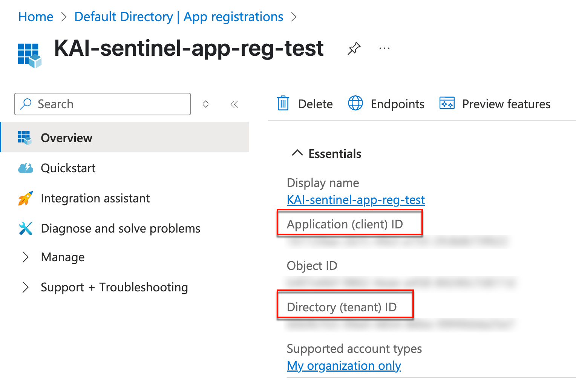Click the Quickstart cloud icon
Viewport: 576px width, 392px height.
point(26,168)
